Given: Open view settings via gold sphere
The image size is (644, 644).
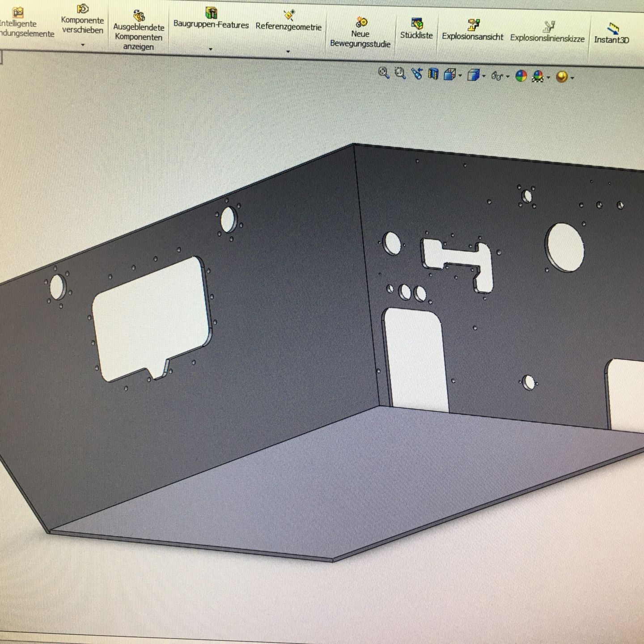Looking at the screenshot, I should (562, 77).
